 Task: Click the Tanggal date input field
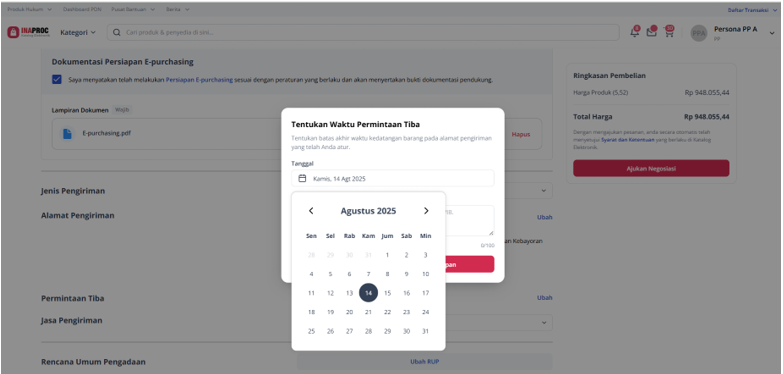click(392, 178)
